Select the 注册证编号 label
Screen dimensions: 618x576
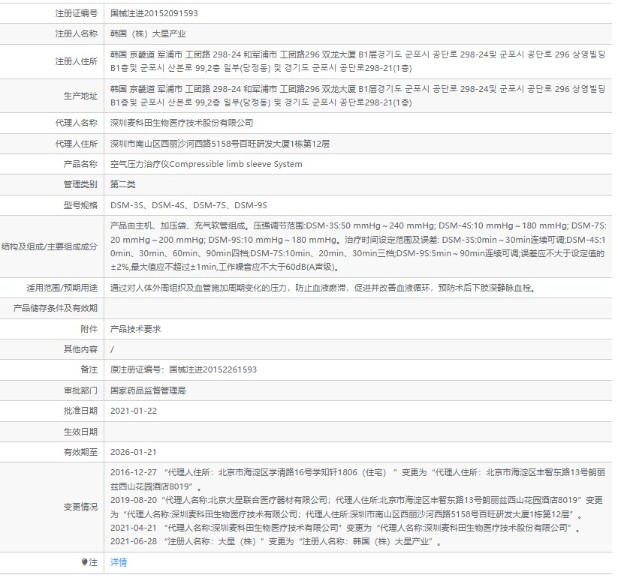pos(76,13)
